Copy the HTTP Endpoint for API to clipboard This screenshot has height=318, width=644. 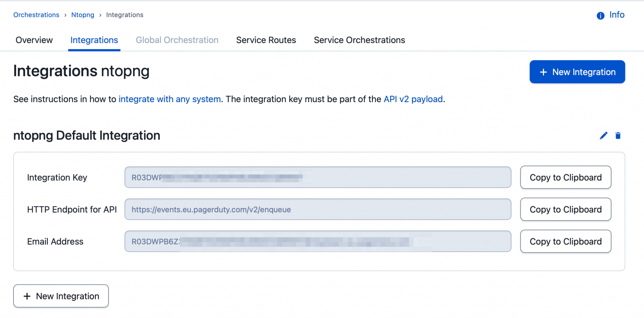[x=565, y=209]
